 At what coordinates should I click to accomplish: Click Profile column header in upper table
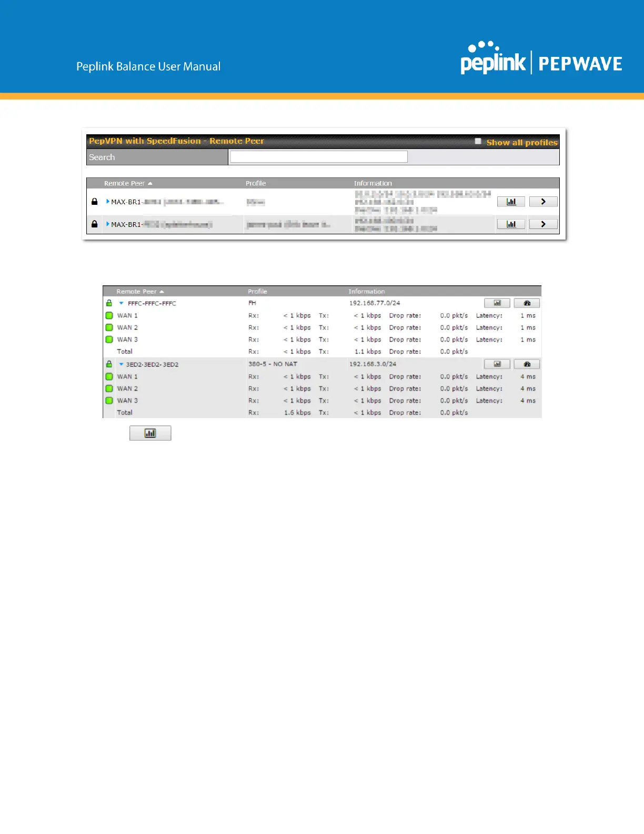(x=256, y=183)
